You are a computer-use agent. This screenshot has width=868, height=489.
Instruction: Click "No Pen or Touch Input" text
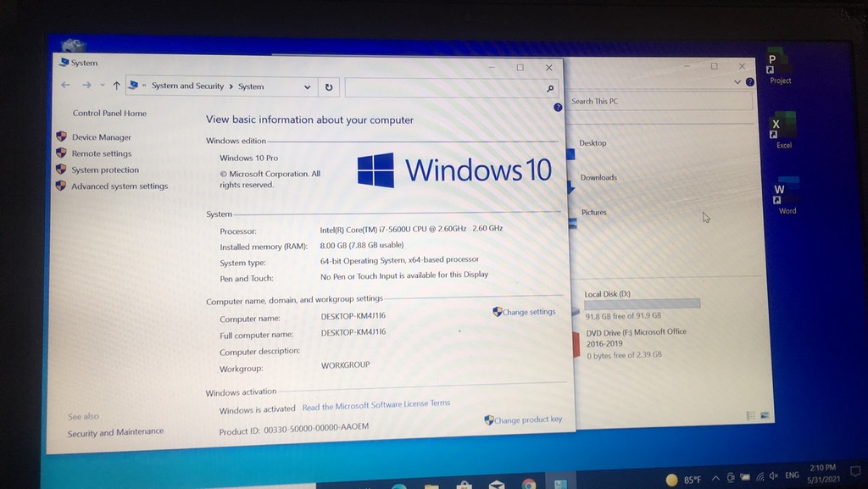pos(404,275)
